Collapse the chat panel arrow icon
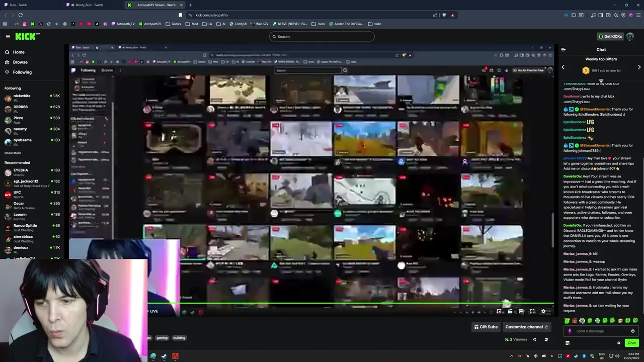The height and width of the screenshot is (362, 644). pyautogui.click(x=563, y=49)
